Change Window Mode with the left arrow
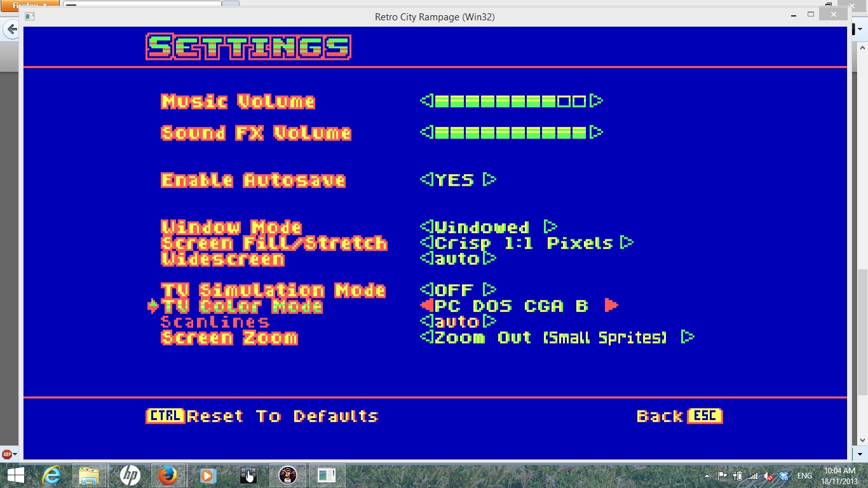 pos(426,227)
